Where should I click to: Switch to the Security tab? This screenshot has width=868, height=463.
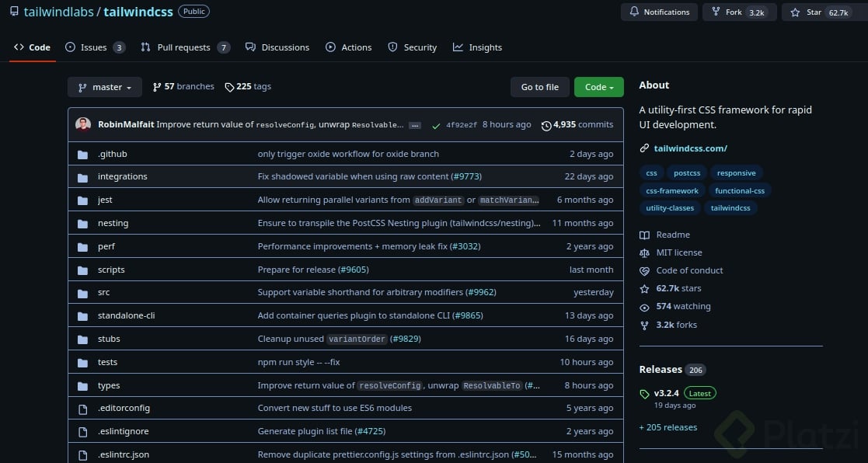413,47
